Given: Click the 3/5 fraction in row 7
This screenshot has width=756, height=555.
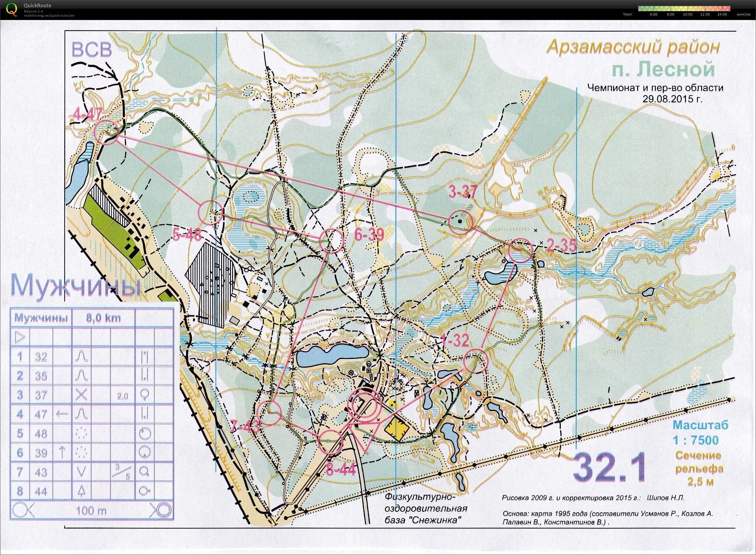Looking at the screenshot, I should 122,472.
